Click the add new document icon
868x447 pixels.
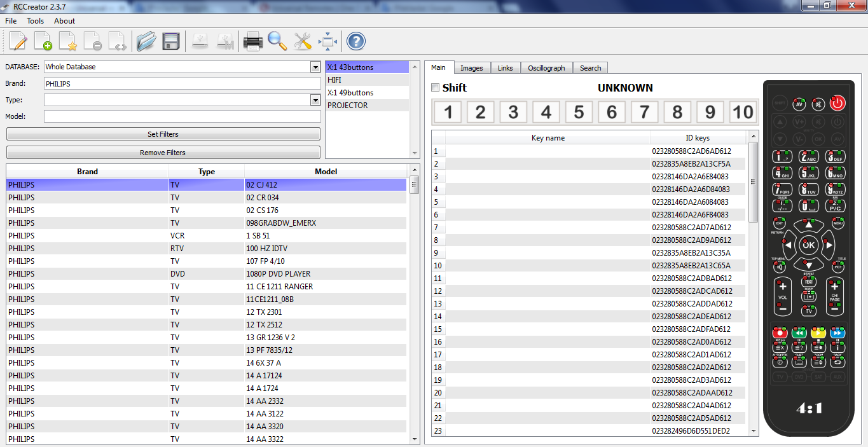pyautogui.click(x=43, y=42)
